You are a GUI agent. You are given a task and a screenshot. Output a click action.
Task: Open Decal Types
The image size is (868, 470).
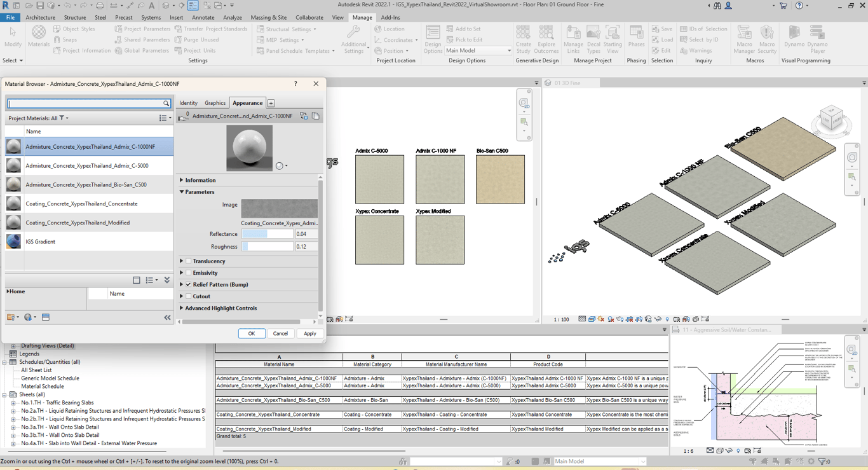593,39
